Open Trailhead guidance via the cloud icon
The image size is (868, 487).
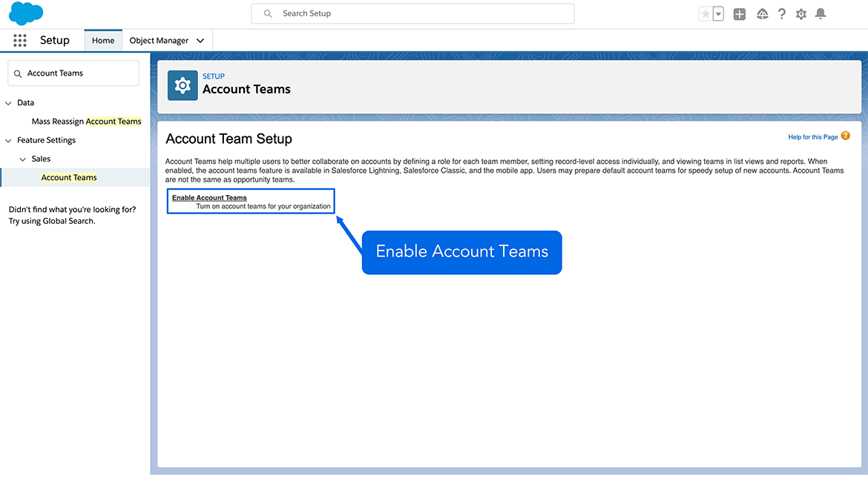click(762, 13)
